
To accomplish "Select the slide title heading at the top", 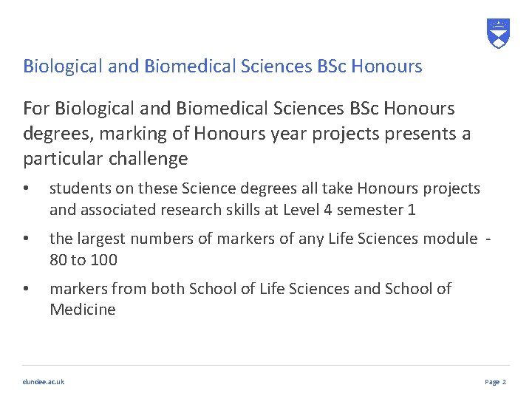I will 222,66.
